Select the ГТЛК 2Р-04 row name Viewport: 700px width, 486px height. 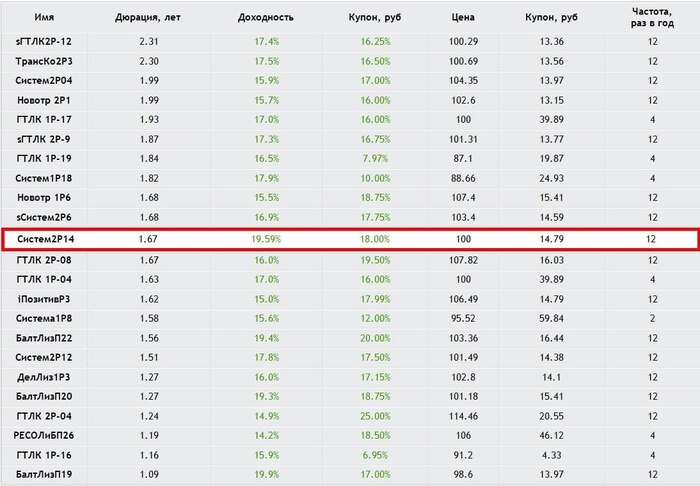(44, 416)
